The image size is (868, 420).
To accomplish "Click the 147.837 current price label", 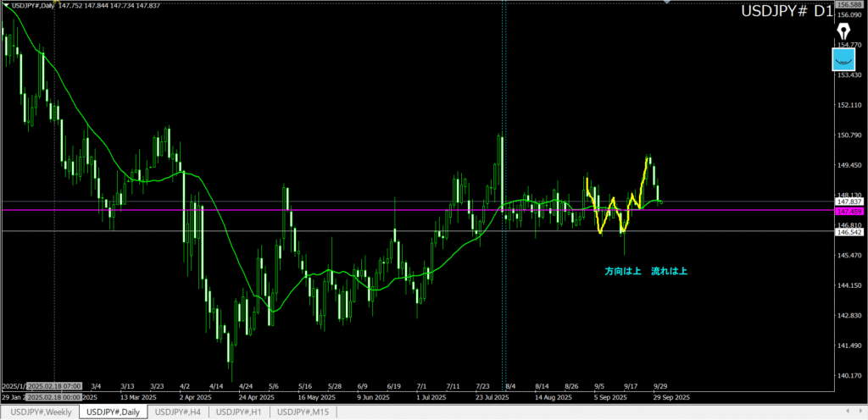I will (x=849, y=202).
